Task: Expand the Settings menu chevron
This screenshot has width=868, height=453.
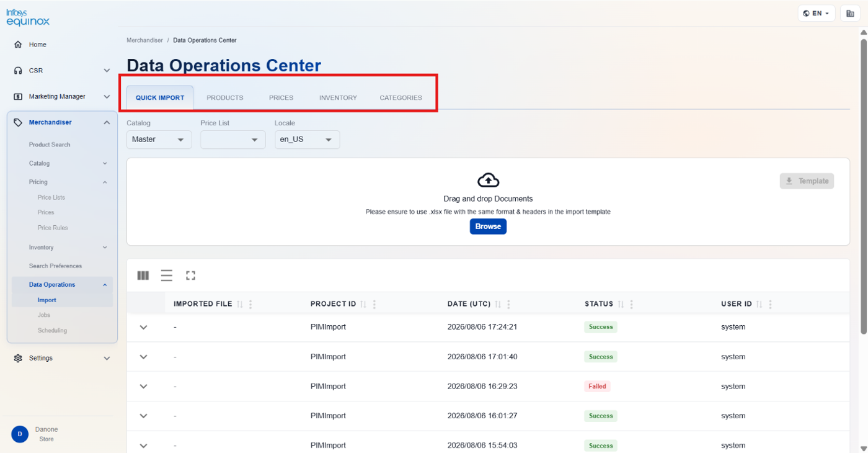Action: (107, 358)
